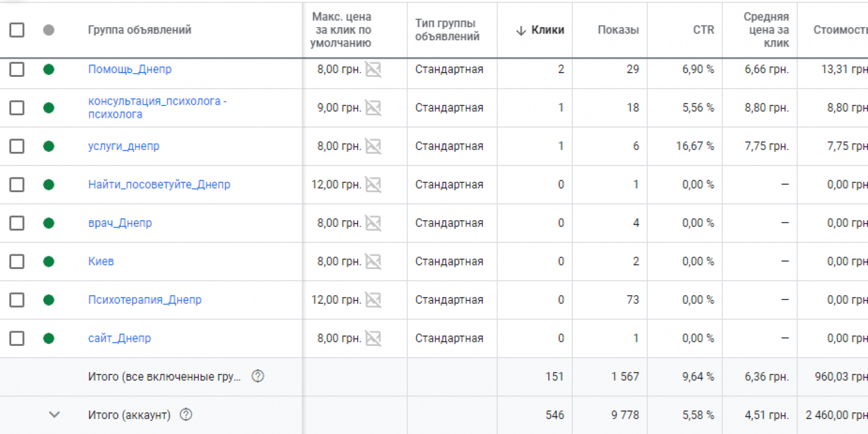Tick checkbox next to Найти_посоветуйте_Днепр

coord(17,185)
